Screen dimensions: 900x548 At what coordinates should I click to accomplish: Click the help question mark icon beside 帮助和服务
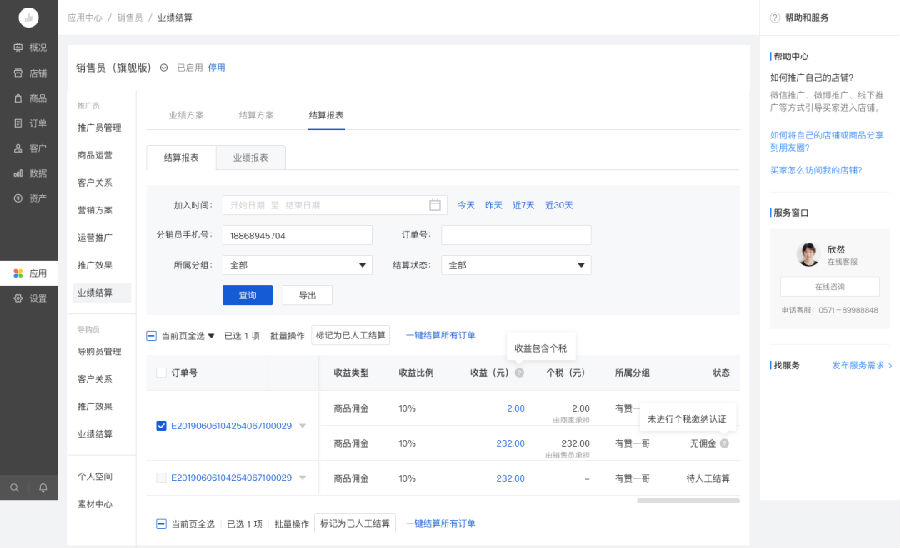click(x=774, y=18)
